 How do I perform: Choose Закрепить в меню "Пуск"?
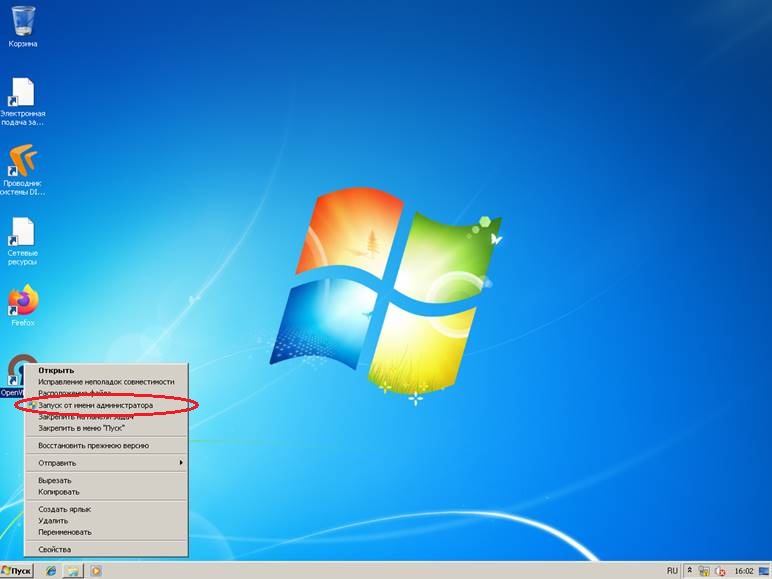pyautogui.click(x=106, y=428)
